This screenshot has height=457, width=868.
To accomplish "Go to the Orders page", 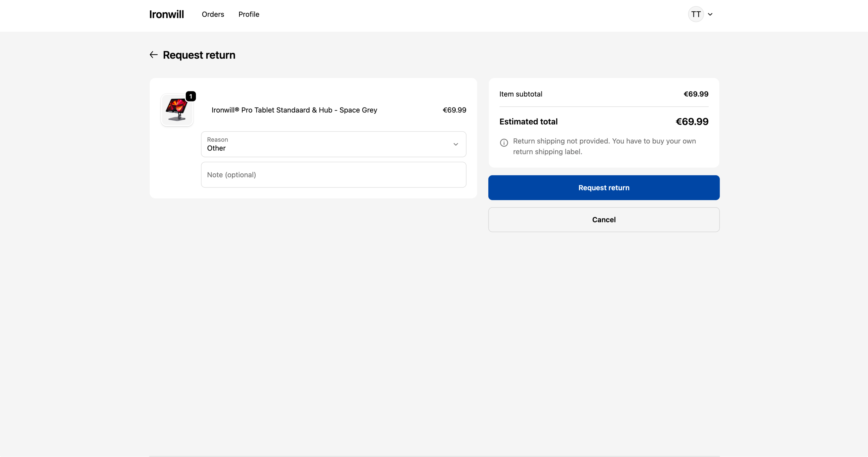I will coord(213,14).
